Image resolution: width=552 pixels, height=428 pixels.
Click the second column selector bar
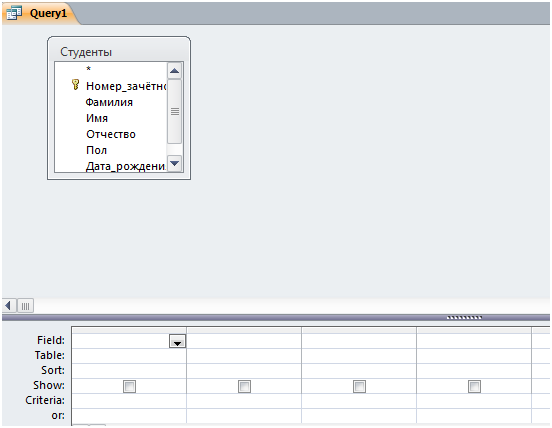(x=244, y=330)
